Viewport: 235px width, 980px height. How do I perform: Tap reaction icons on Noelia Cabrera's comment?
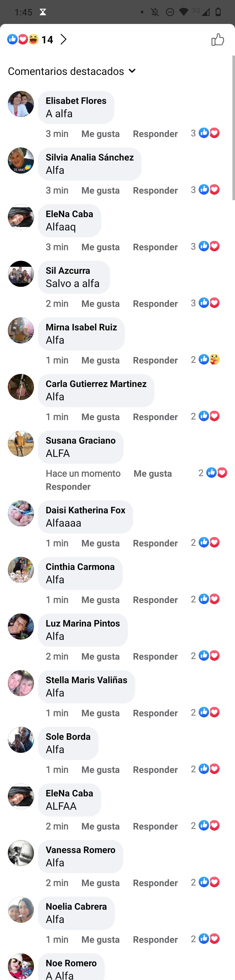[205, 939]
